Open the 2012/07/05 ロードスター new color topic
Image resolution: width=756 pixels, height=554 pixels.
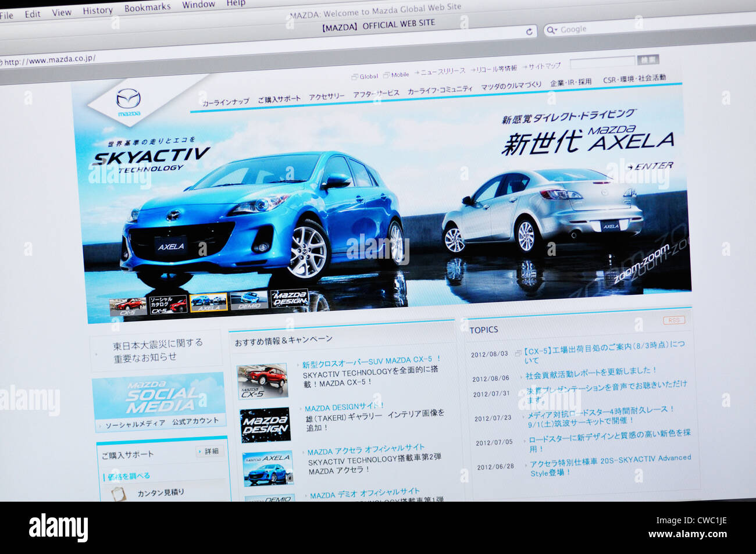[609, 440]
